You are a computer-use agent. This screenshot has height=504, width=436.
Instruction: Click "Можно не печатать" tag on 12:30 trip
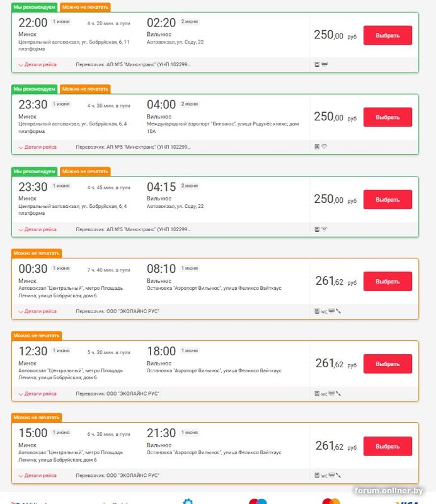[37, 335]
